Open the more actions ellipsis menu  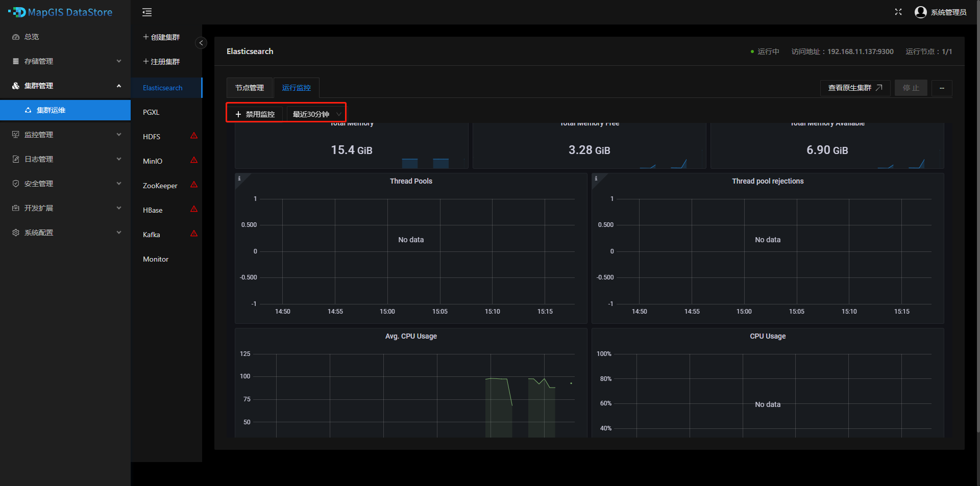click(x=942, y=88)
